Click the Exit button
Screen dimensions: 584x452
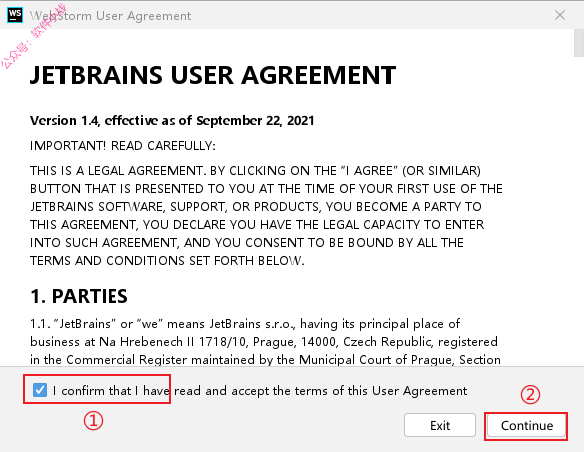[440, 425]
